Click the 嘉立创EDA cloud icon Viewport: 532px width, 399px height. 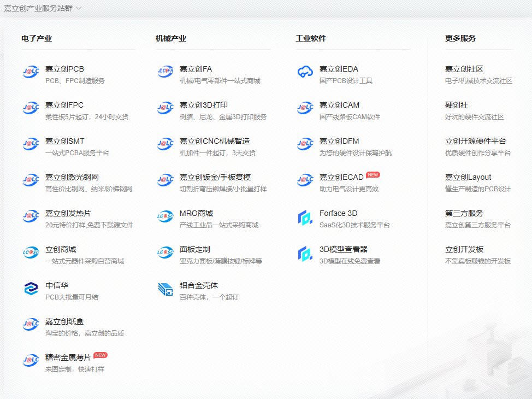click(x=305, y=72)
